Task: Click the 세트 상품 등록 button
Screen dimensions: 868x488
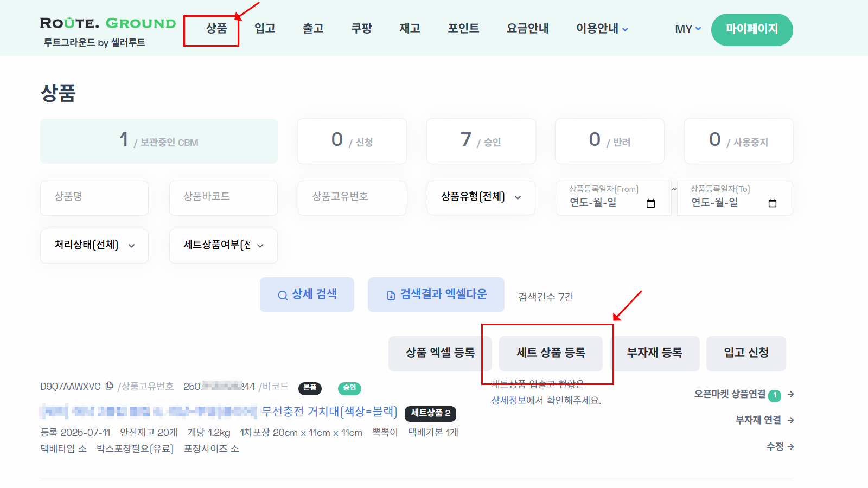Action: pos(551,354)
